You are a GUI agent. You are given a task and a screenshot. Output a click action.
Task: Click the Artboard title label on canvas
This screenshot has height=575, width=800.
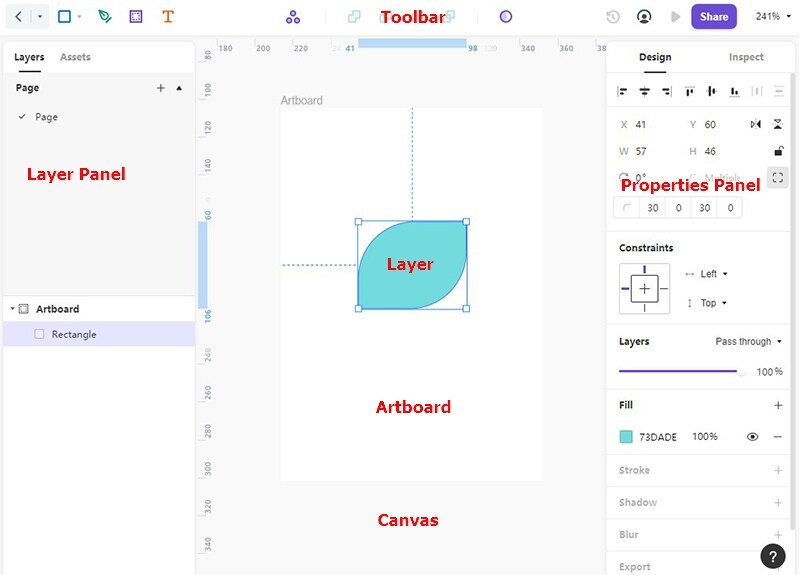pyautogui.click(x=302, y=101)
